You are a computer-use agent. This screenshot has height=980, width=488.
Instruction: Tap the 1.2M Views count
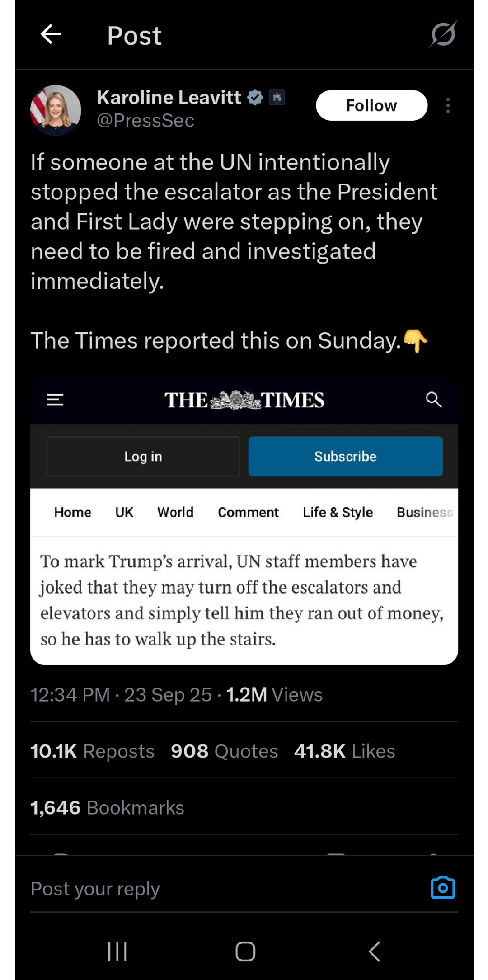(x=274, y=695)
